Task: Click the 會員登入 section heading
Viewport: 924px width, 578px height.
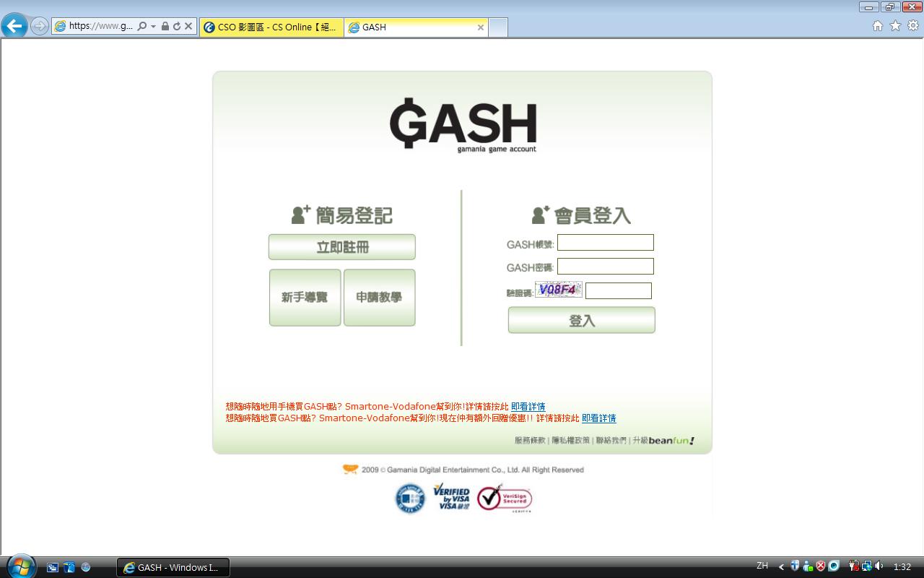Action: (581, 215)
